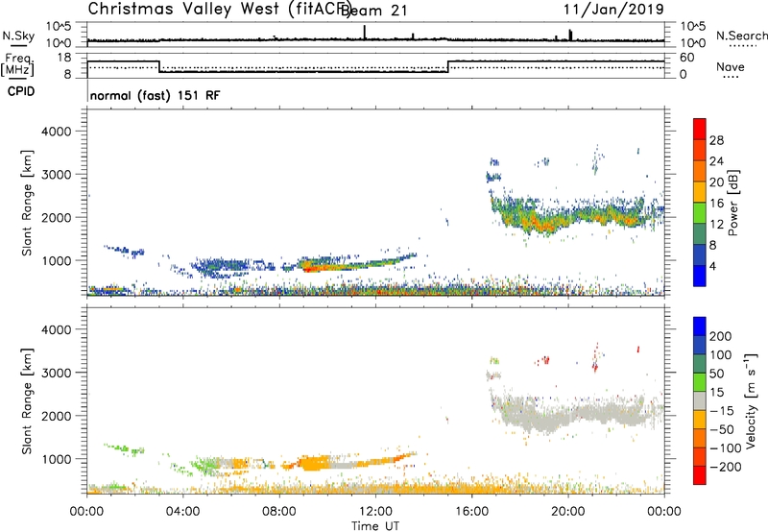Screen dimensions: 768x532
Task: Click the 'N.Search' legend label
Action: [x=741, y=36]
